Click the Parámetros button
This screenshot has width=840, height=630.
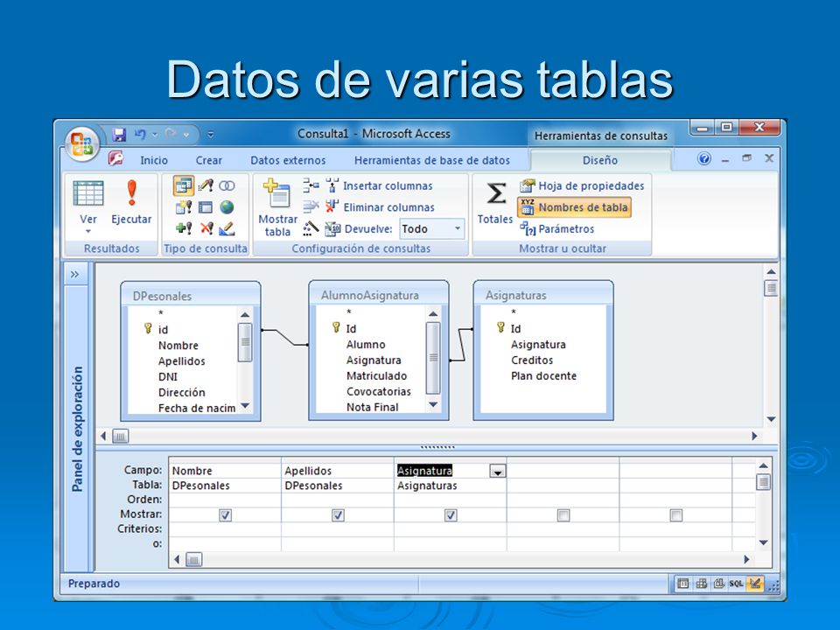click(x=557, y=228)
